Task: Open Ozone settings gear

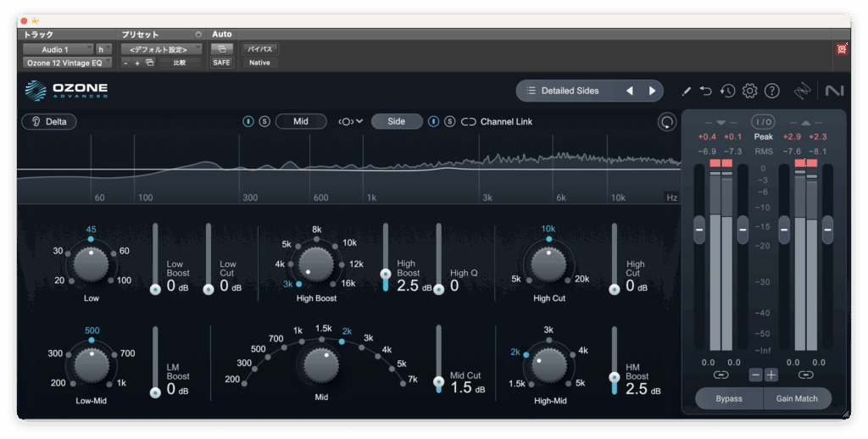Action: point(749,91)
